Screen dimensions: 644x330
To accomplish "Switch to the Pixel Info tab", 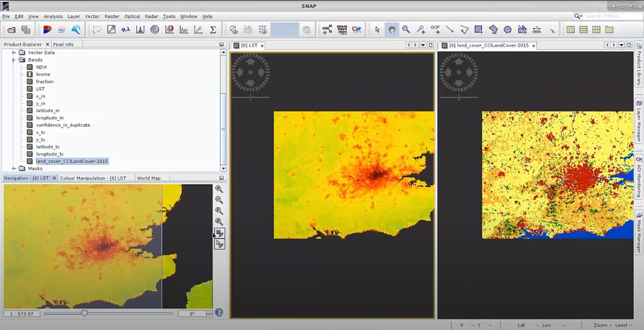I will tap(63, 44).
